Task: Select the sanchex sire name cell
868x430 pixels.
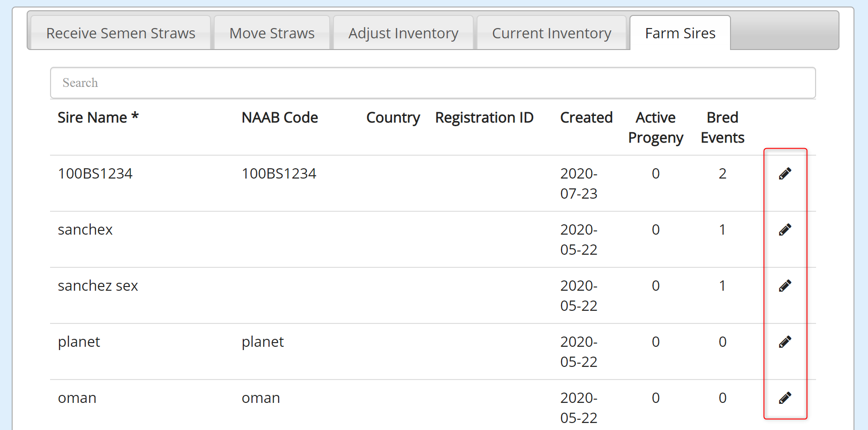Action: click(x=85, y=229)
